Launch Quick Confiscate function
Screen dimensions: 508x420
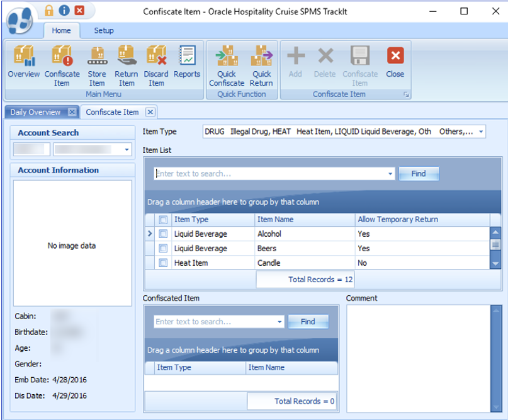[x=227, y=65]
